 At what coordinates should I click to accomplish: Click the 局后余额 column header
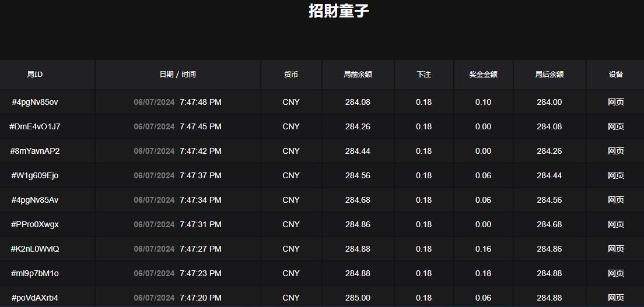click(549, 75)
